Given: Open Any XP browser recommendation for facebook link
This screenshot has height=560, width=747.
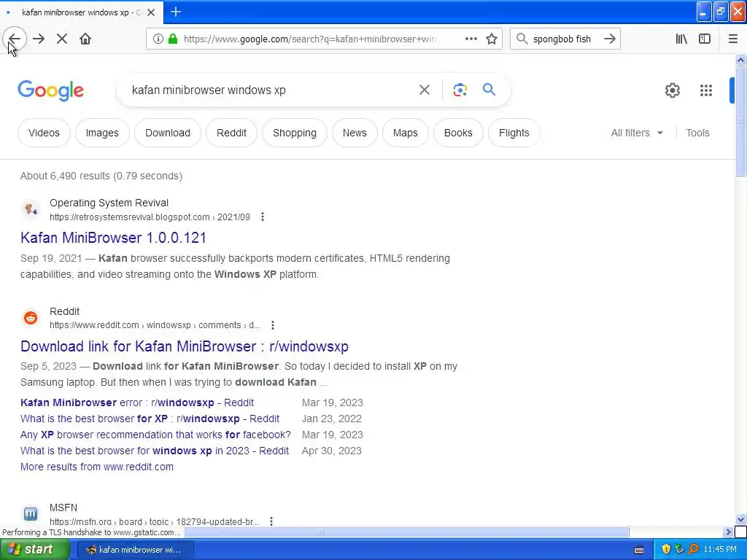Looking at the screenshot, I should click(156, 435).
